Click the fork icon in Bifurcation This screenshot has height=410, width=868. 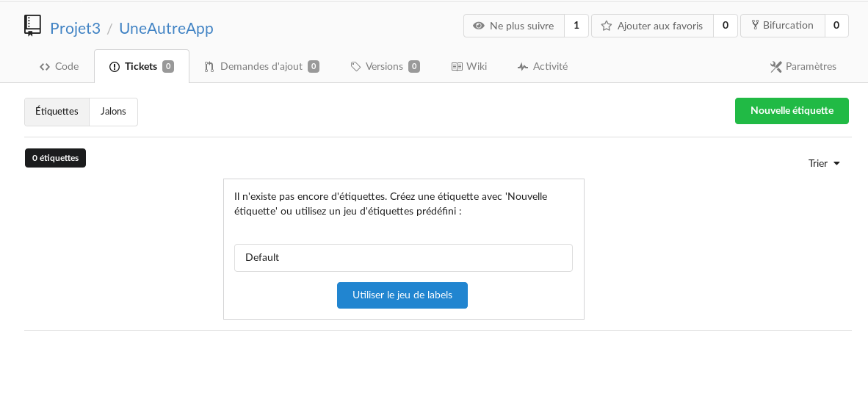click(x=755, y=26)
